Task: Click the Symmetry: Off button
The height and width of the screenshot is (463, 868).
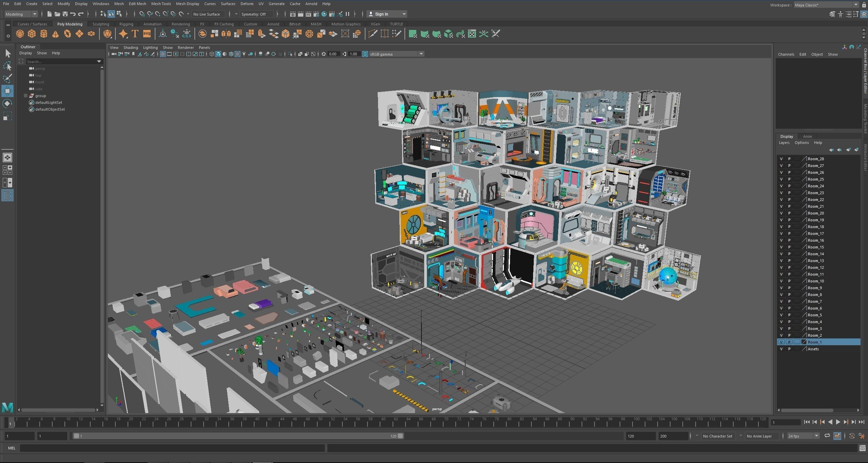Action: point(256,14)
